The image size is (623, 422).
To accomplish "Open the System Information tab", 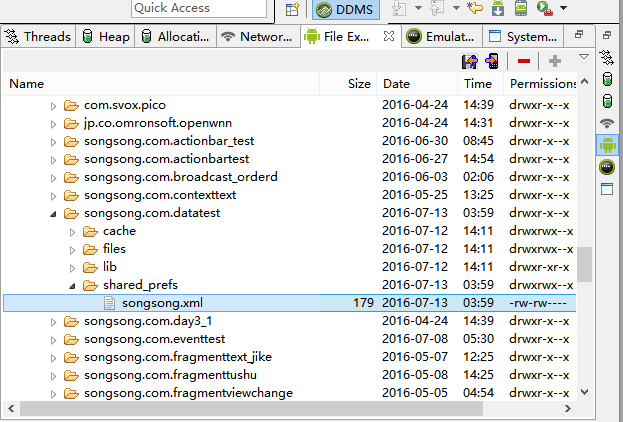I will coord(523,37).
